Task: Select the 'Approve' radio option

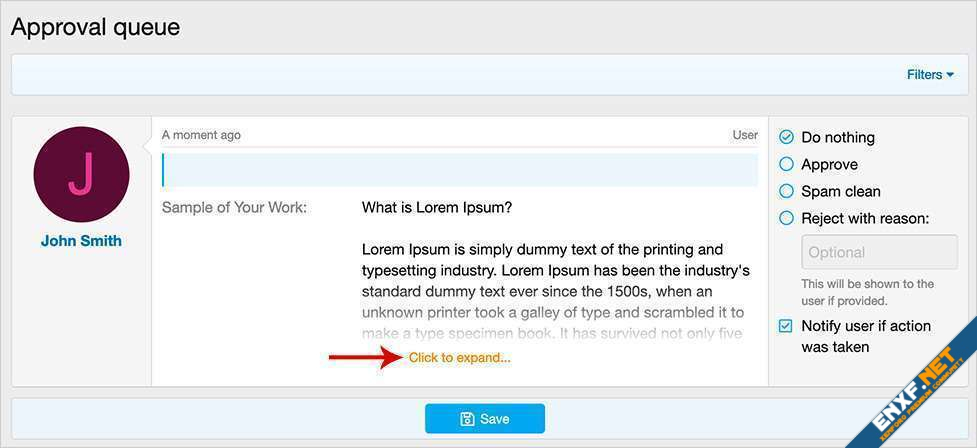Action: [786, 164]
